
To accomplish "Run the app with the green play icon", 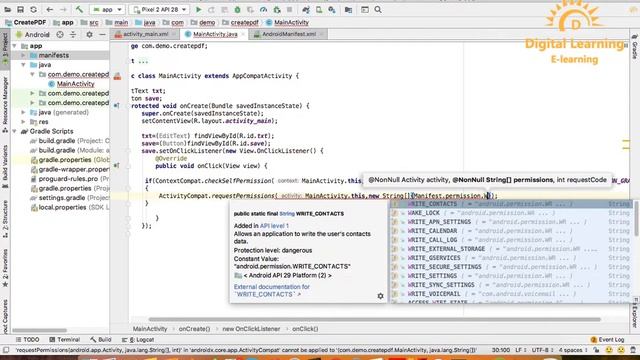I will point(198,9).
